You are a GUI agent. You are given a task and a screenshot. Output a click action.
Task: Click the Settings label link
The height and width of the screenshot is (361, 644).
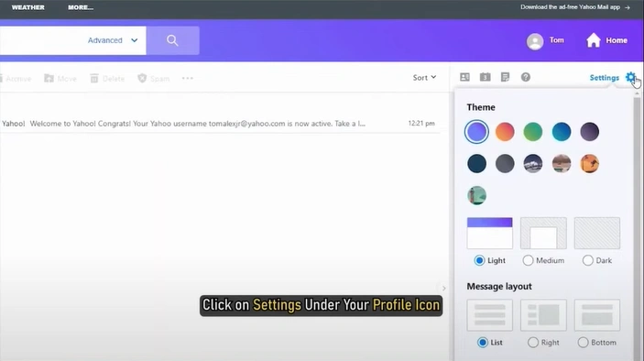(x=605, y=78)
